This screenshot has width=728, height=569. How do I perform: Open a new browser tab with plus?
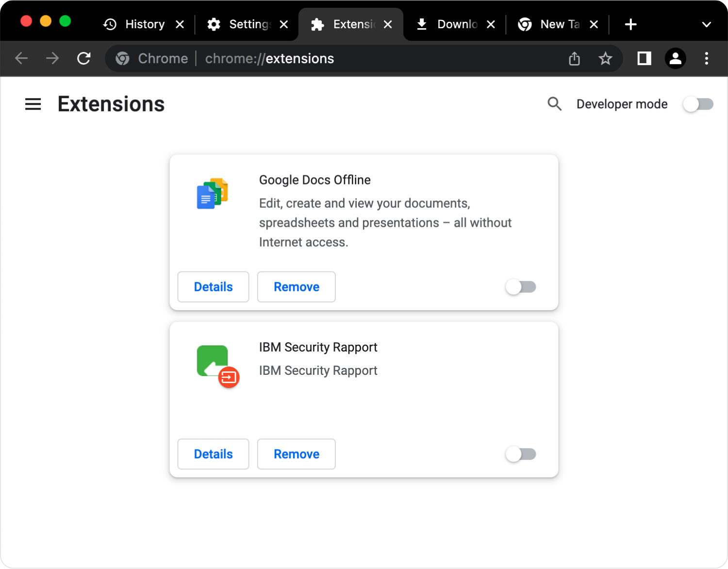[x=630, y=24]
